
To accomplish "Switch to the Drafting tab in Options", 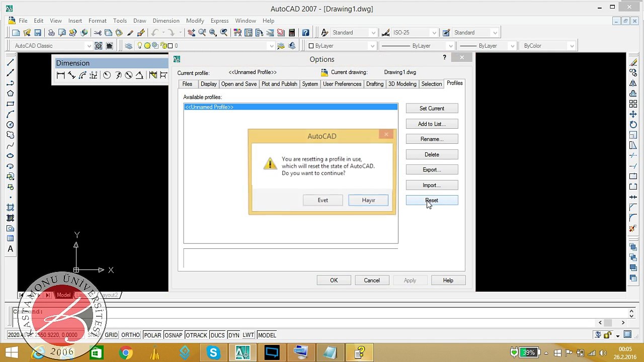I will click(375, 84).
